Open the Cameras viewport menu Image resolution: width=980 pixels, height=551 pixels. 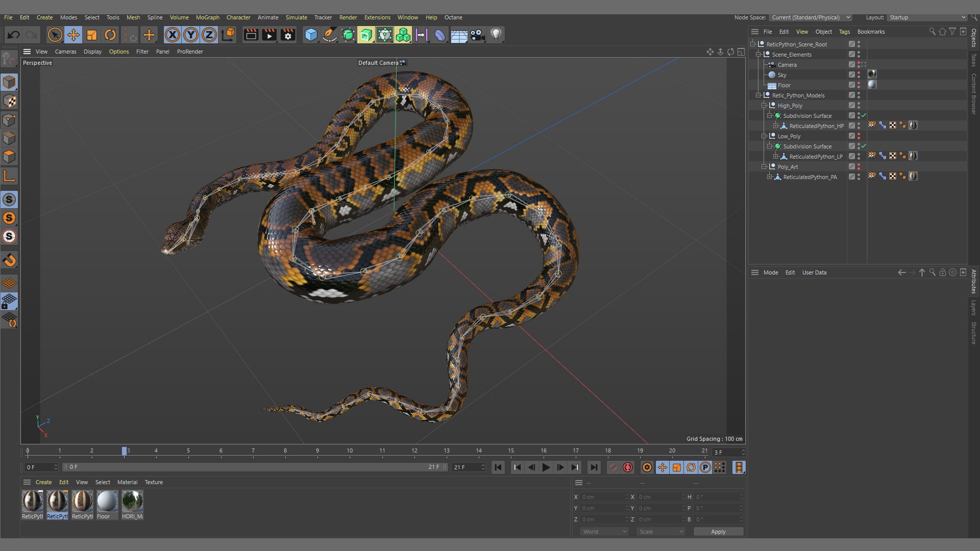pos(65,52)
